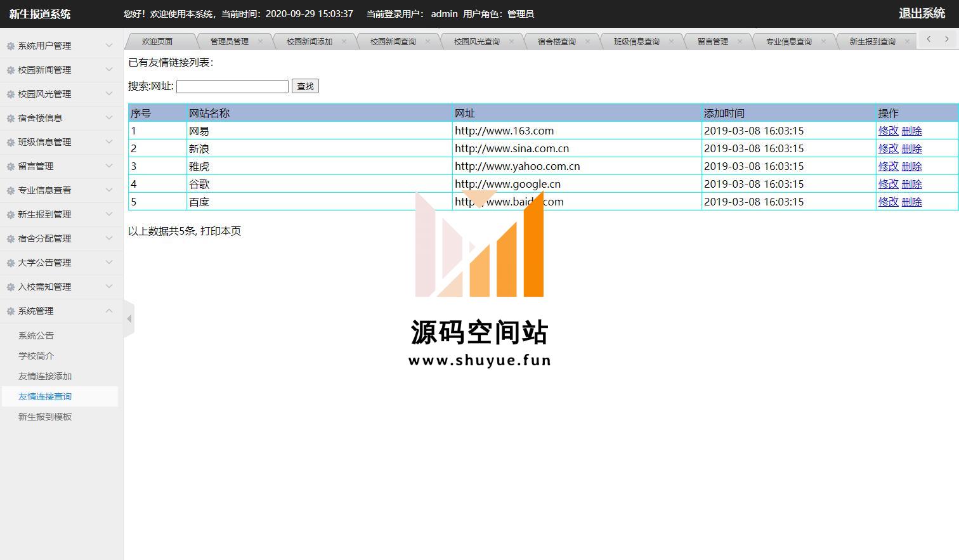
Task: Expand the 校园风光管理 menu chevron
Action: pyautogui.click(x=109, y=93)
